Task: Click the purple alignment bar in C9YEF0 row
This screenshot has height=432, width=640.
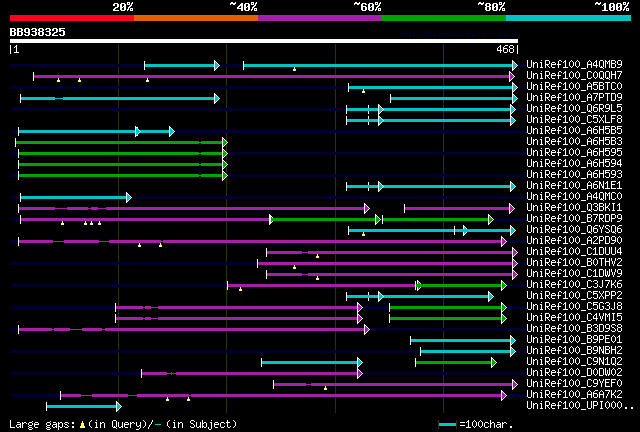Action: coord(396,385)
